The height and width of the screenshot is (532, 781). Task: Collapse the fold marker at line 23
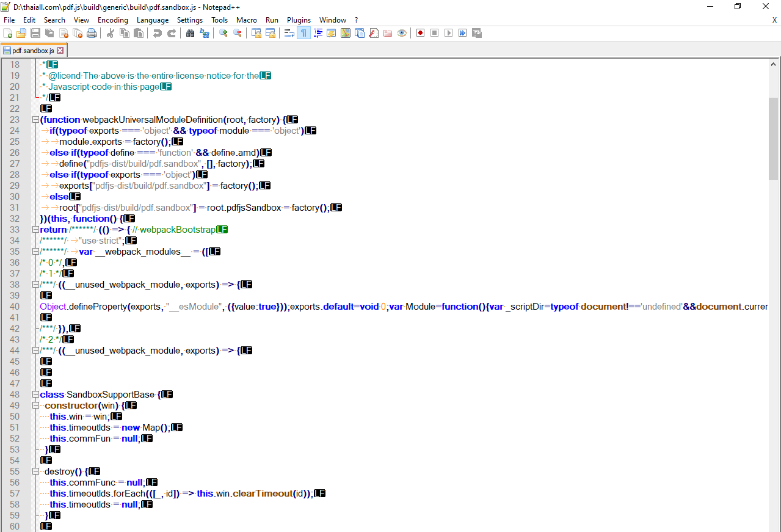pyautogui.click(x=35, y=120)
